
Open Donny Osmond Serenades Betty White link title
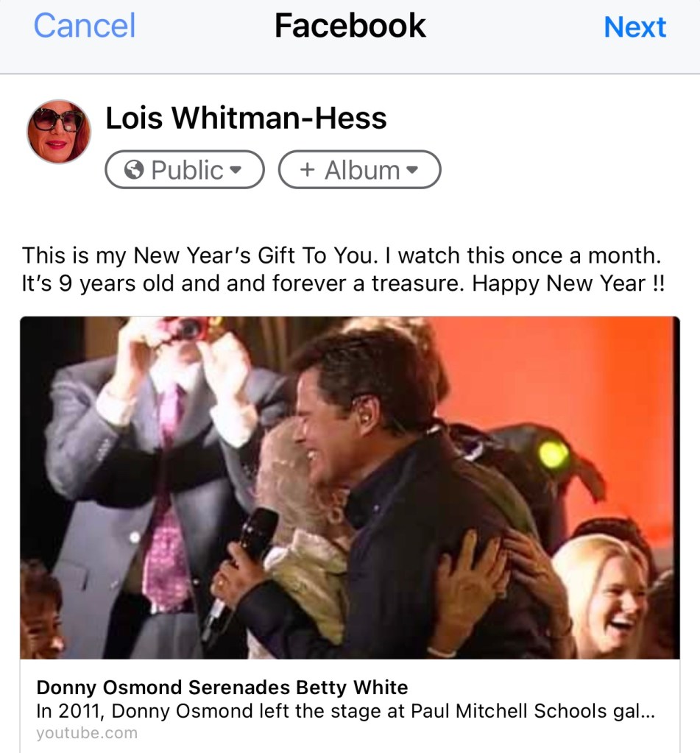coord(222,687)
